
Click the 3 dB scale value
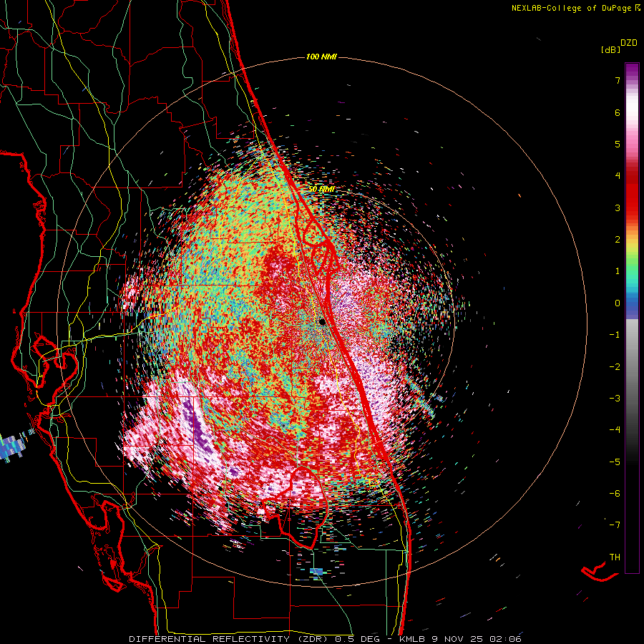click(618, 208)
